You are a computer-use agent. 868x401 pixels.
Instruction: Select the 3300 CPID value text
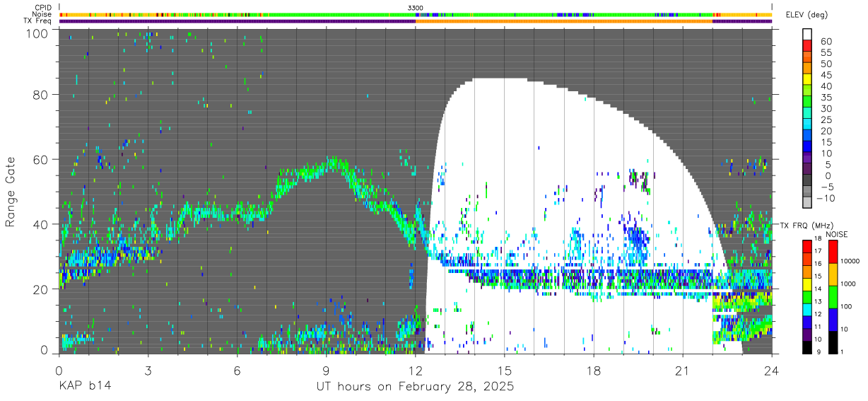pyautogui.click(x=416, y=7)
